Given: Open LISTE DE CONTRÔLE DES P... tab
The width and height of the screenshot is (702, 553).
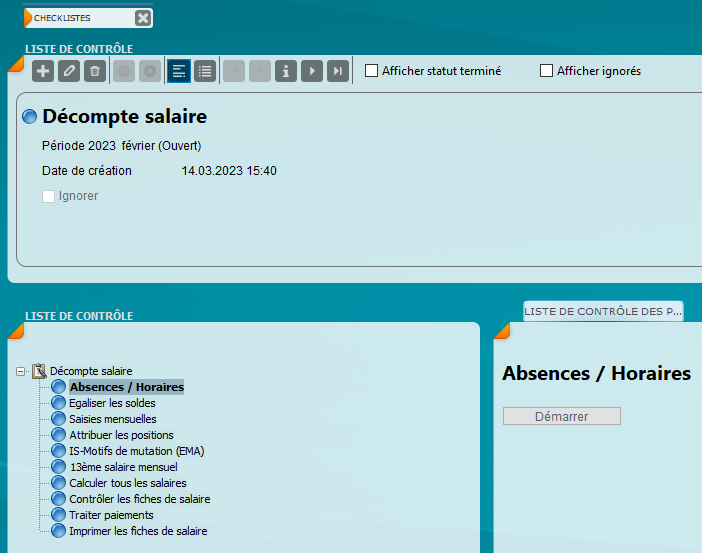Looking at the screenshot, I should point(603,311).
